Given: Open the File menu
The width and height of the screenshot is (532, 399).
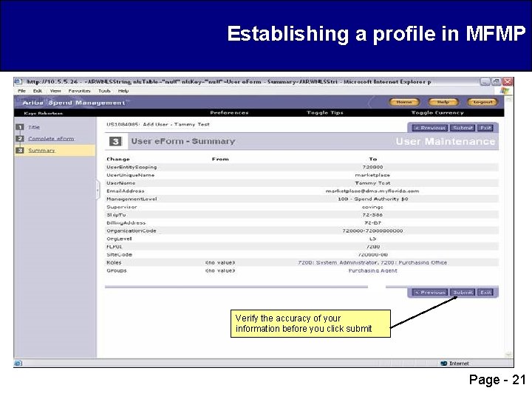Looking at the screenshot, I should (21, 91).
